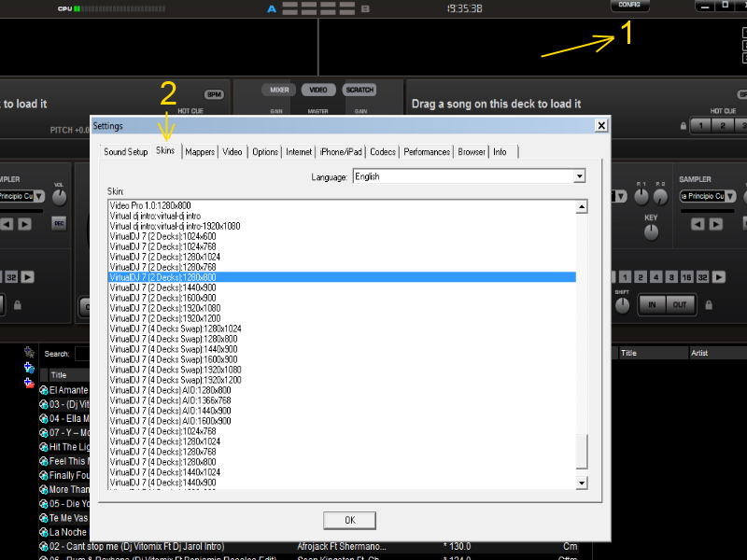Show the SCRATCH panel
The image size is (747, 560).
[359, 90]
